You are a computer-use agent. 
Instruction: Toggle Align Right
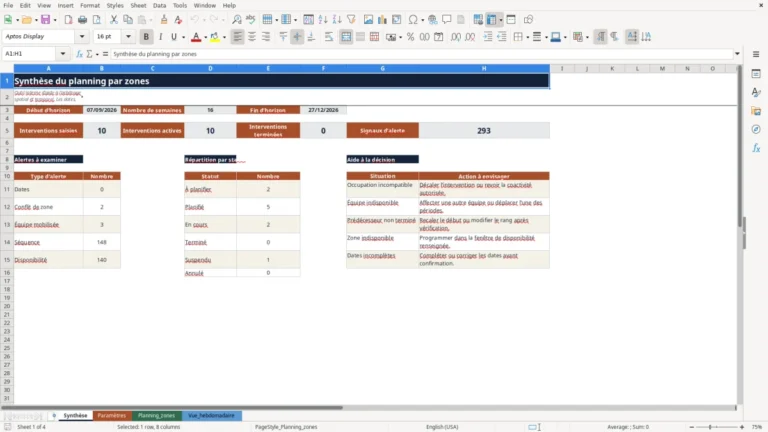[x=266, y=37]
